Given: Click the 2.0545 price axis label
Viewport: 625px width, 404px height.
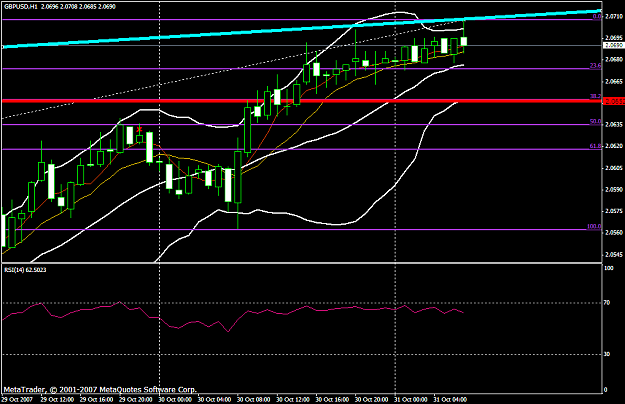Looking at the screenshot, I should (614, 254).
